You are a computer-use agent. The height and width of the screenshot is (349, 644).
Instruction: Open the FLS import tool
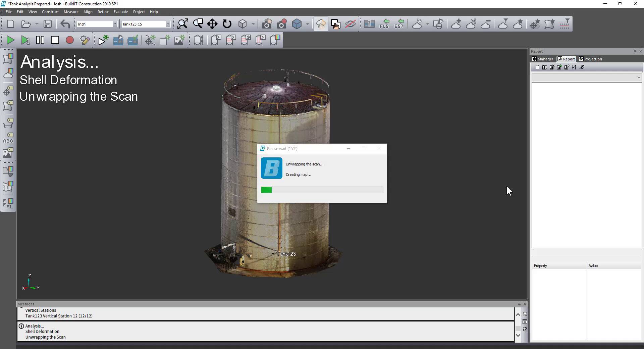[x=384, y=24]
